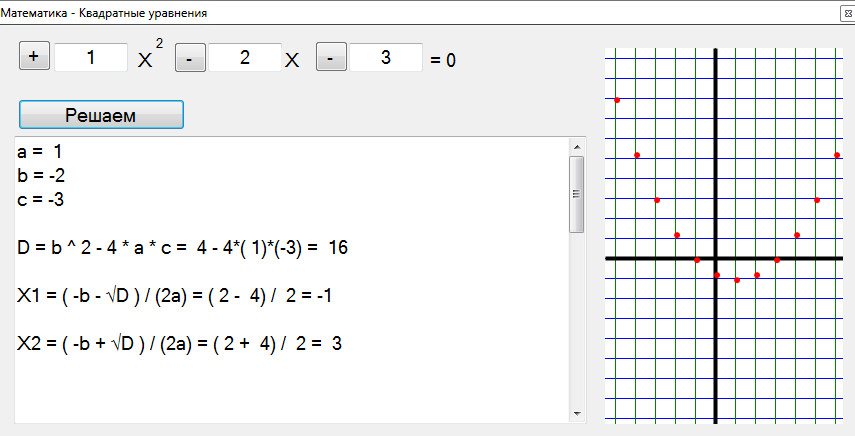Viewport: 855px width, 436px height.
Task: Click the scrollbar thumb of results box
Action: pyautogui.click(x=577, y=195)
